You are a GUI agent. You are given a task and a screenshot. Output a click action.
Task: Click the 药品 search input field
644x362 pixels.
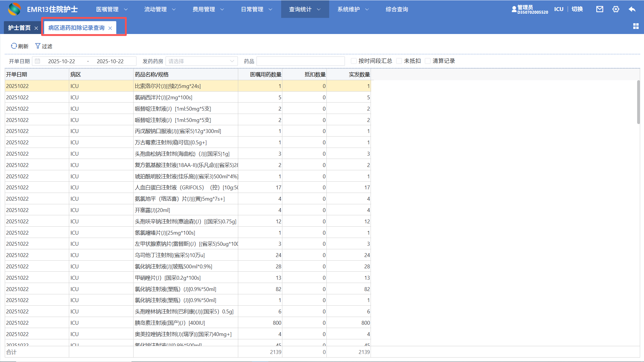[x=300, y=61]
